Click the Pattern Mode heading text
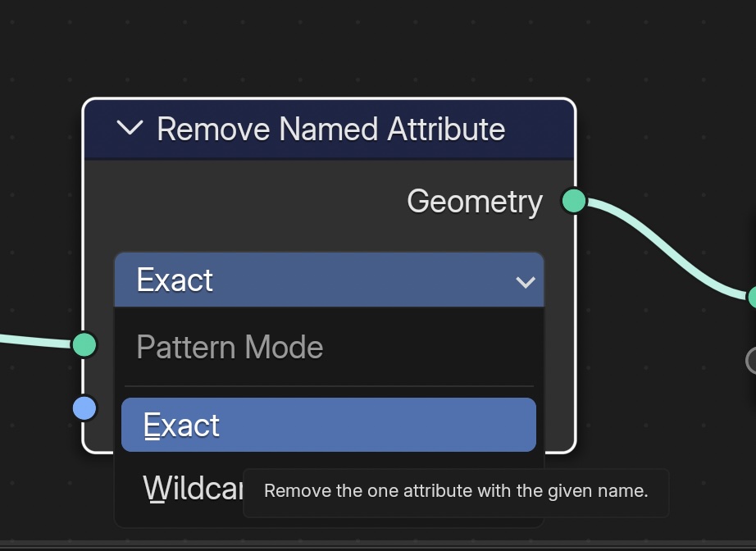Viewport: 756px width, 551px height. pos(230,347)
